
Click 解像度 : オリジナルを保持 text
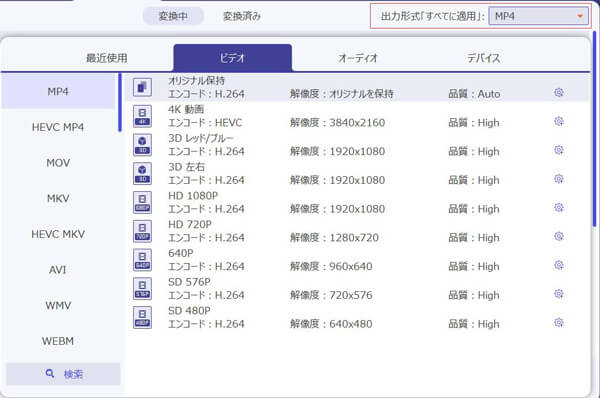[342, 94]
